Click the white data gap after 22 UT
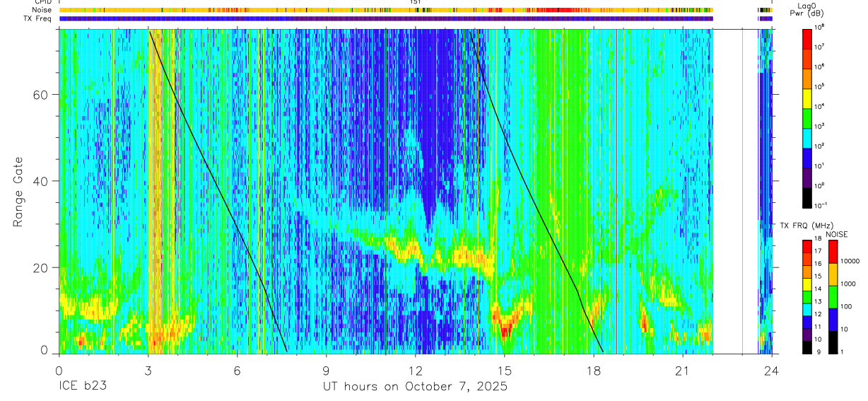The image size is (868, 401). [735, 191]
